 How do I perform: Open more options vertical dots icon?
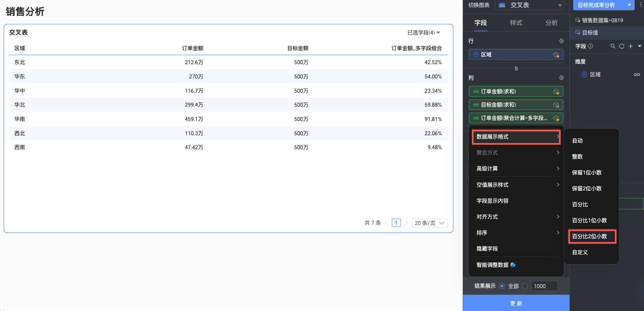click(x=641, y=5)
